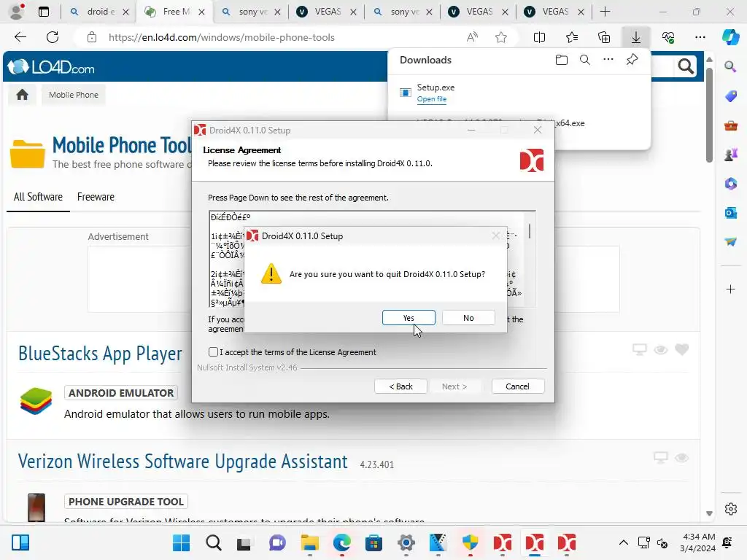Screen dimensions: 747x560
Task: Open taskbar Search icon
Action: (x=214, y=542)
